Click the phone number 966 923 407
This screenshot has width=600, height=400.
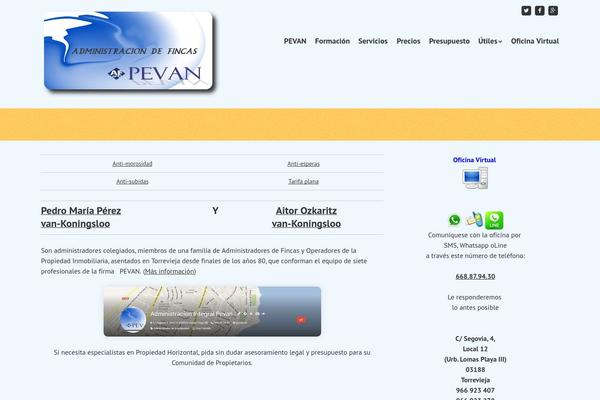[475, 390]
